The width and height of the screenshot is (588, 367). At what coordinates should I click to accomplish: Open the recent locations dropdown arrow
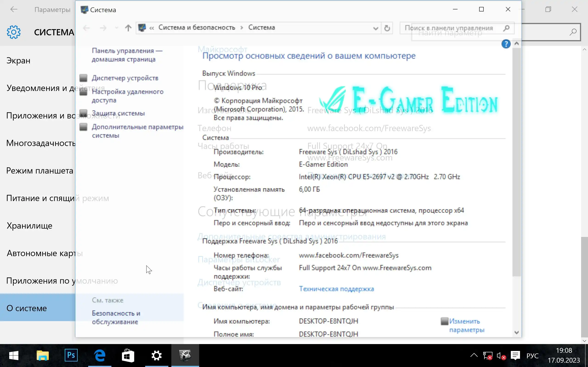click(x=117, y=28)
